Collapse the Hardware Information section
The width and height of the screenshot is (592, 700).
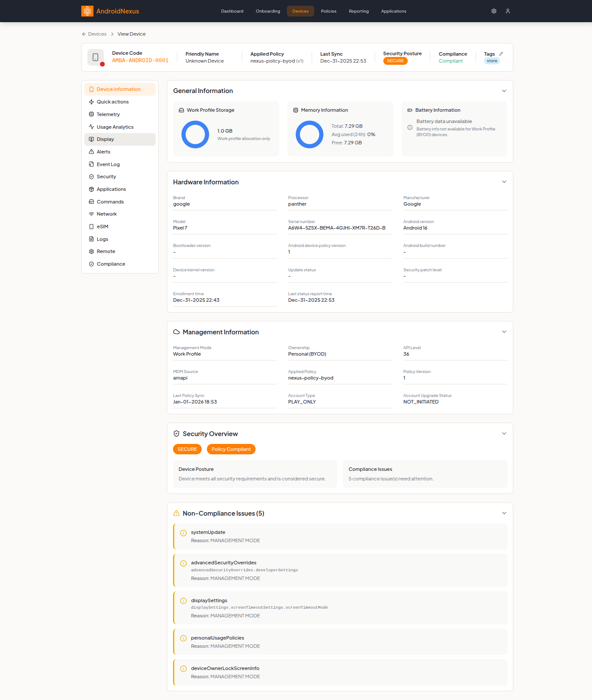pos(504,182)
